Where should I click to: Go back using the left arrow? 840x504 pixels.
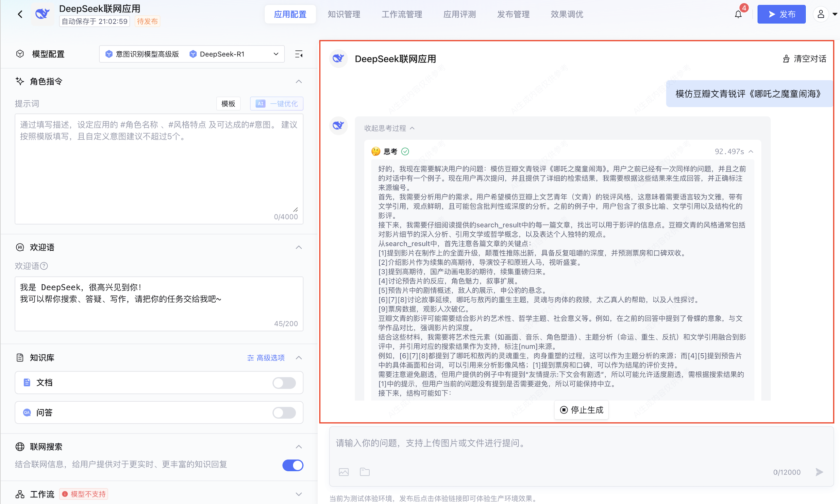[x=20, y=14]
